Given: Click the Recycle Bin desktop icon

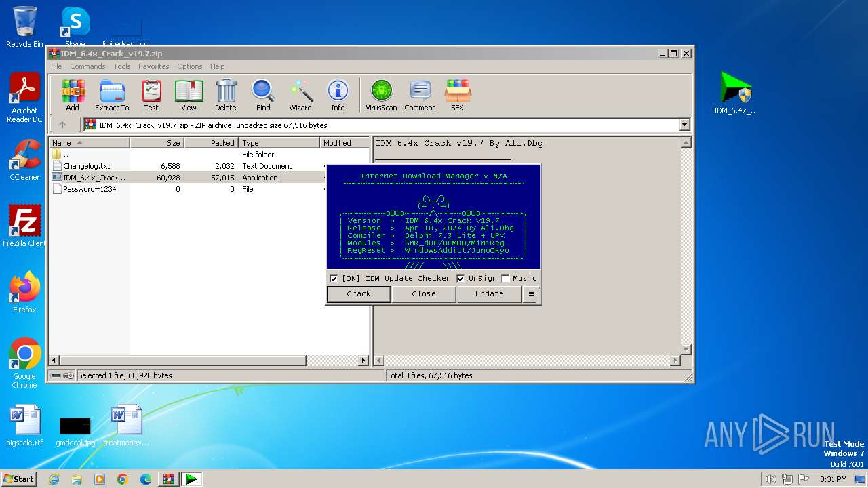Looking at the screenshot, I should 24,27.
